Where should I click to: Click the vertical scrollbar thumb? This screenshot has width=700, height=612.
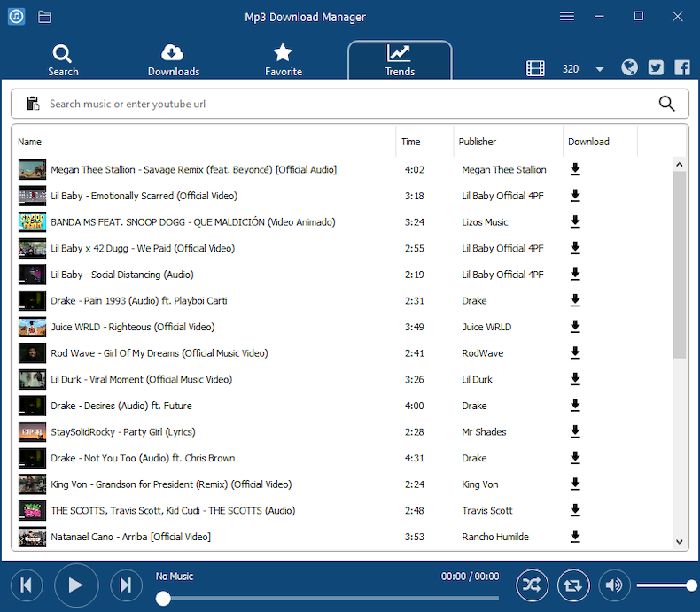(679, 265)
